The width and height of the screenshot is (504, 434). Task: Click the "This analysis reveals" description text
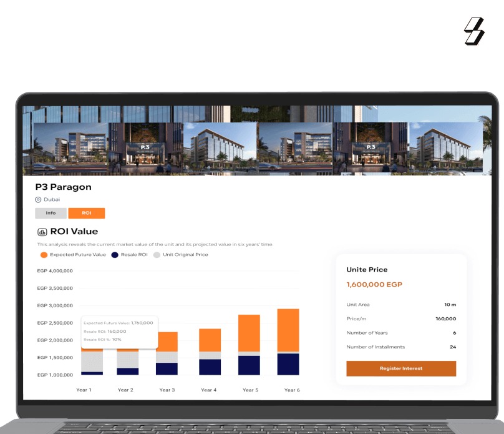(x=155, y=245)
